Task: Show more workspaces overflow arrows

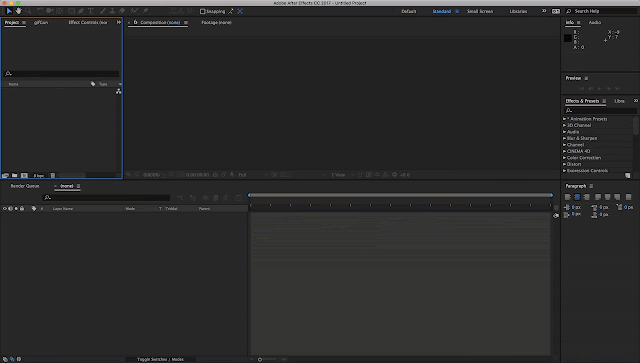Action: point(544,11)
